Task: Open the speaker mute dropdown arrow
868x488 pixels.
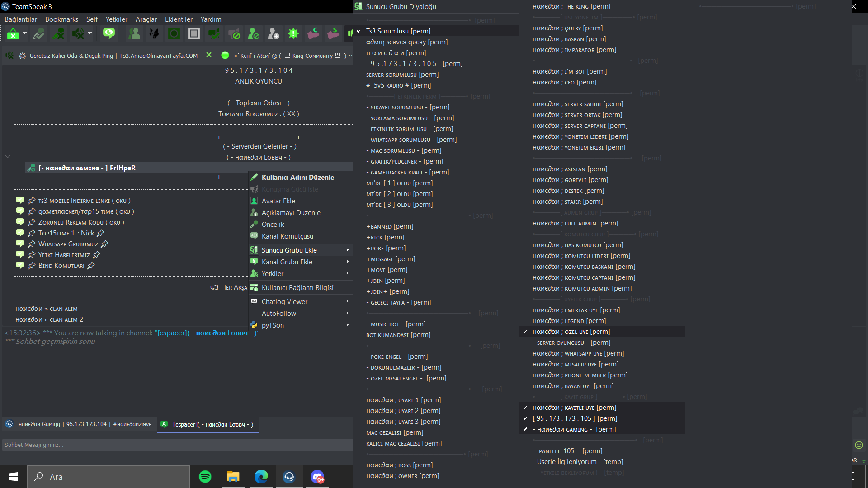Action: coord(90,33)
